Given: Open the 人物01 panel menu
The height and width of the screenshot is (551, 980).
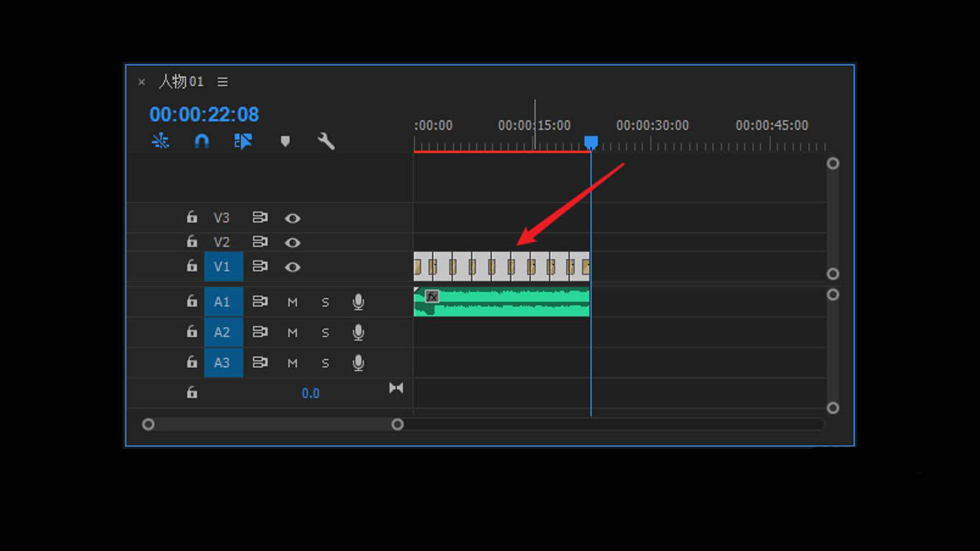Looking at the screenshot, I should point(222,82).
